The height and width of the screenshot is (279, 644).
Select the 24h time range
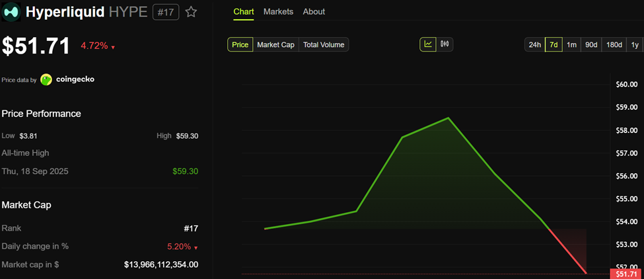(535, 45)
